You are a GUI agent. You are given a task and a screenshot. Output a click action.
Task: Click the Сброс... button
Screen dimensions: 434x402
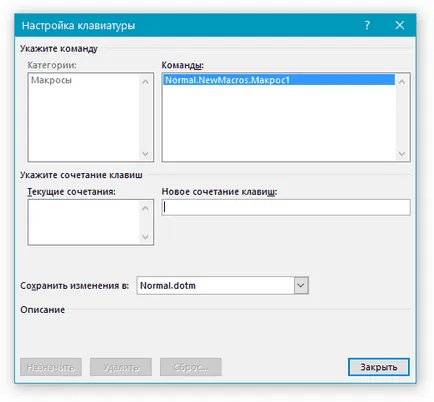tap(191, 367)
